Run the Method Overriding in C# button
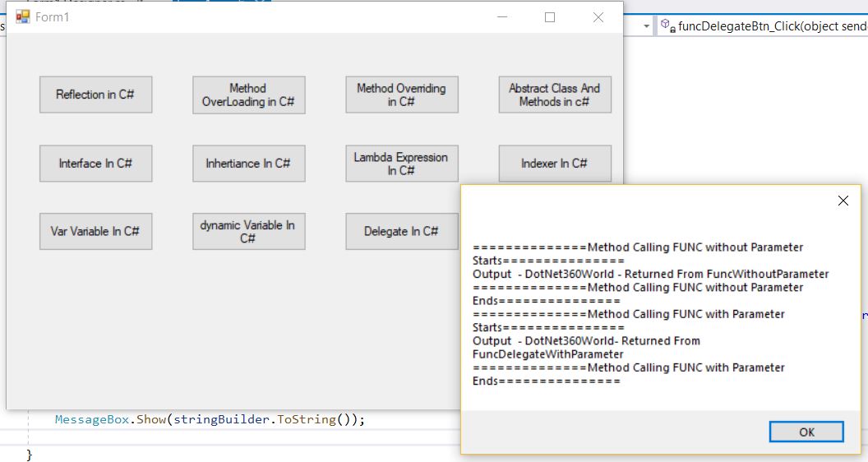This screenshot has width=868, height=462. [402, 95]
